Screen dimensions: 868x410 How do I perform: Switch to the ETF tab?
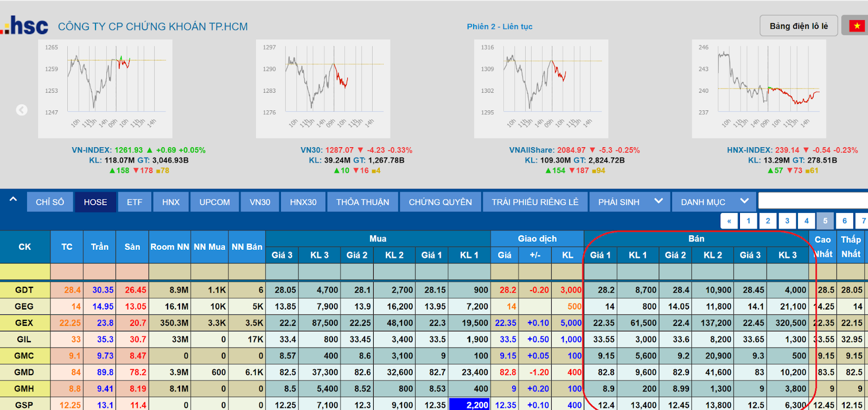pyautogui.click(x=135, y=202)
